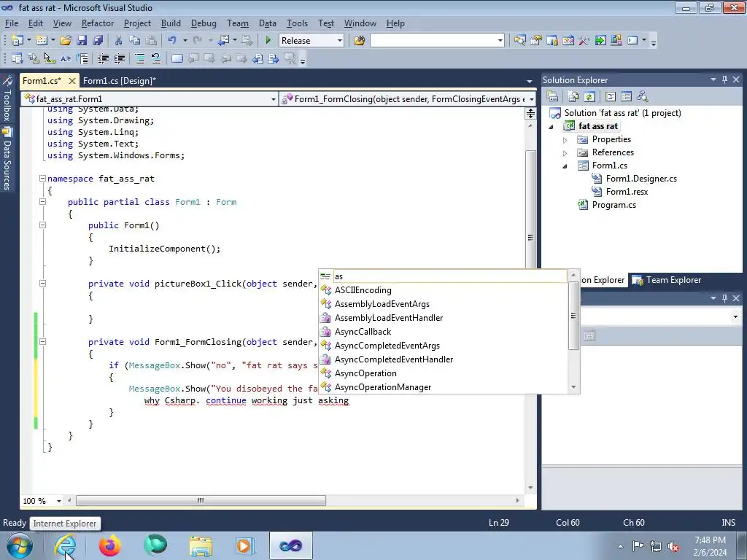
Task: Toggle auto-hide pin on Solution Explorer
Action: 724,80
